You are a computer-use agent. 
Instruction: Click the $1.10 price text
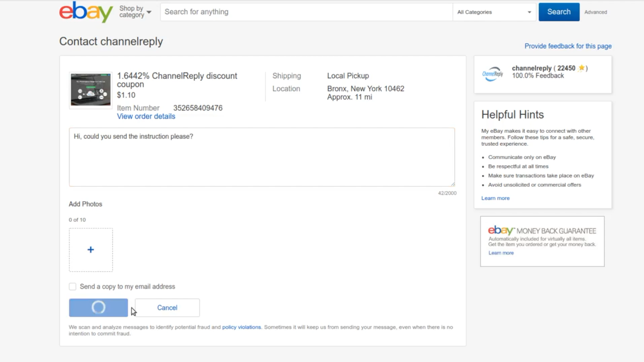point(126,95)
